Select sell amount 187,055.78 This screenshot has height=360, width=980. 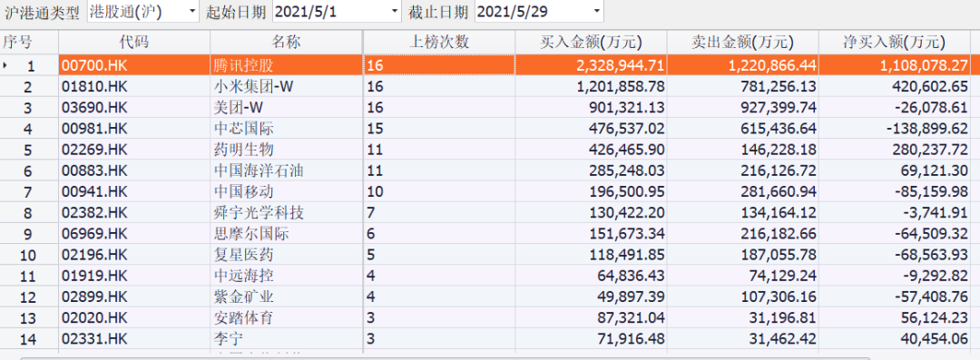pyautogui.click(x=742, y=255)
